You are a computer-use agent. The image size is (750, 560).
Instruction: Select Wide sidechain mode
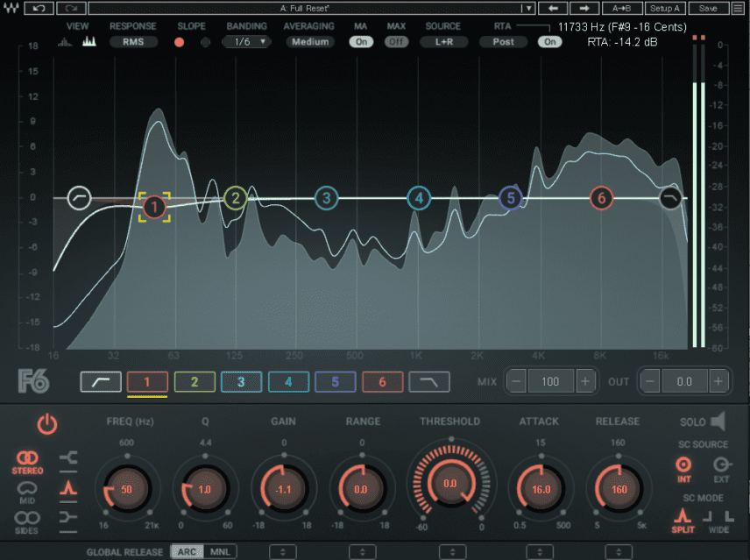[x=719, y=521]
